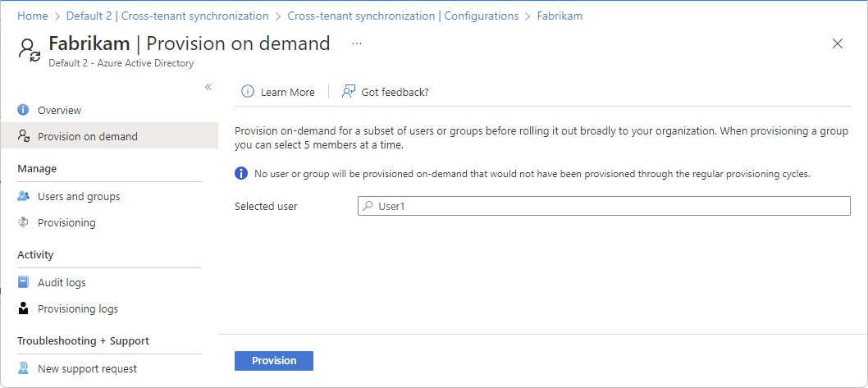The image size is (868, 388).
Task: Click the Audit logs book icon
Action: tap(23, 282)
